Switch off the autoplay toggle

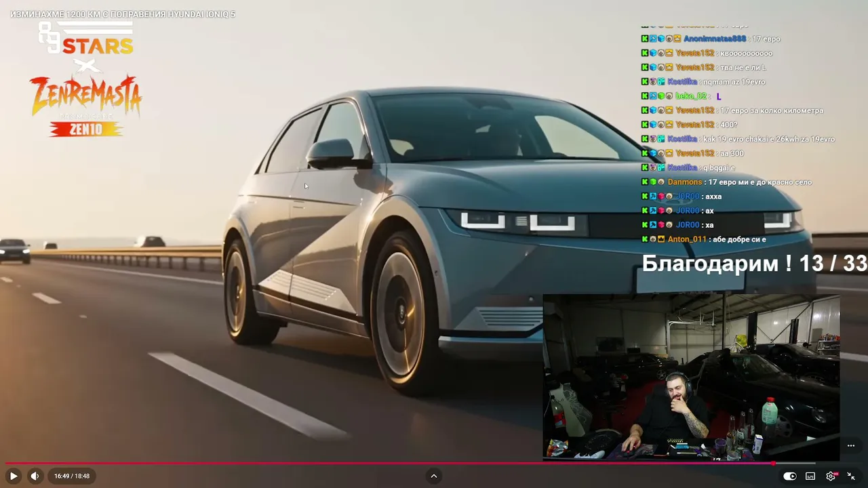(790, 476)
